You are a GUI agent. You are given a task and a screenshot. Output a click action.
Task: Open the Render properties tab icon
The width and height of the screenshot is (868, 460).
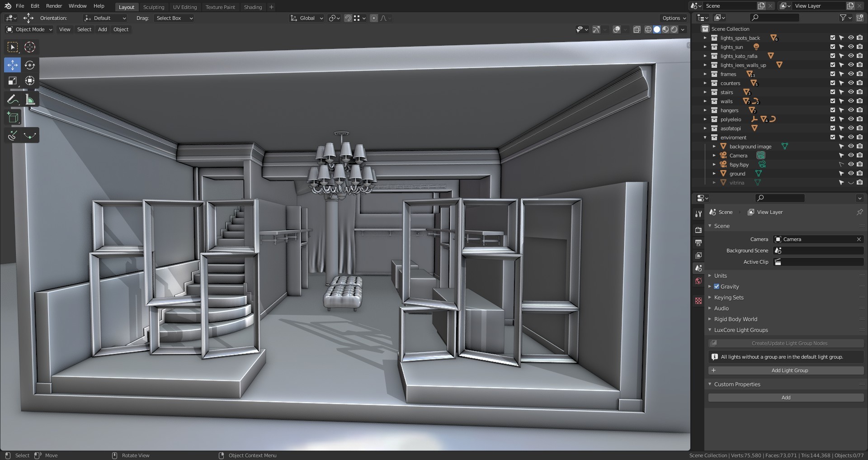698,230
